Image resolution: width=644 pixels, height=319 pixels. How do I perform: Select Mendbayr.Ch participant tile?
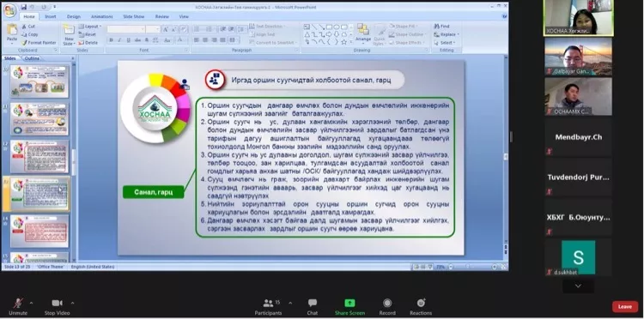[578, 137]
